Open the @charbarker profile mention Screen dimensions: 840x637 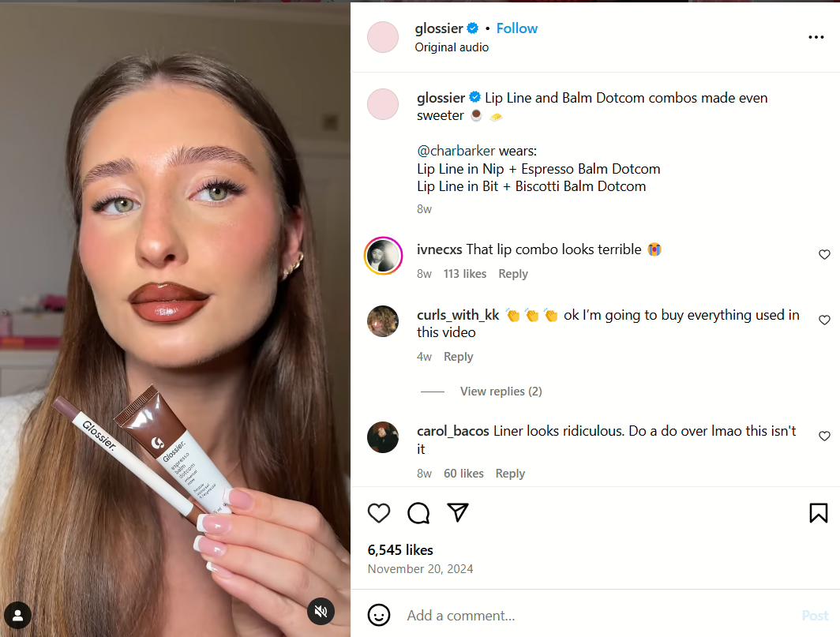tap(456, 151)
